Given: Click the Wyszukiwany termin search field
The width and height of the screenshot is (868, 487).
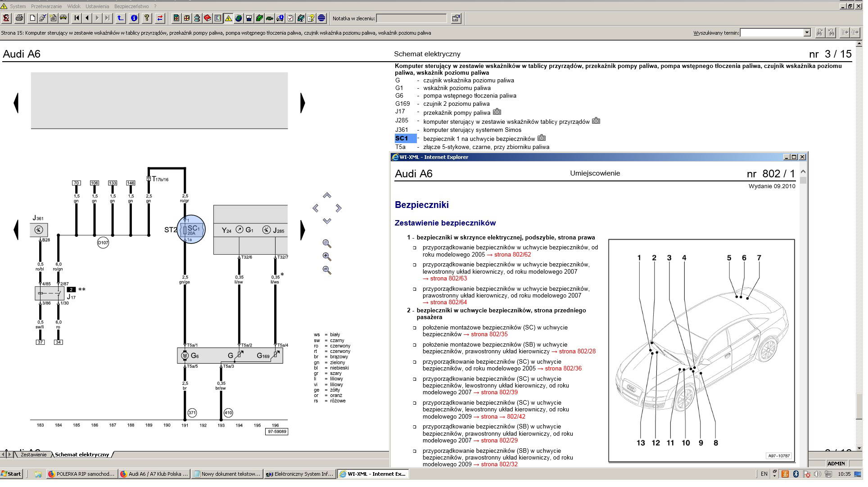Looking at the screenshot, I should click(x=772, y=33).
